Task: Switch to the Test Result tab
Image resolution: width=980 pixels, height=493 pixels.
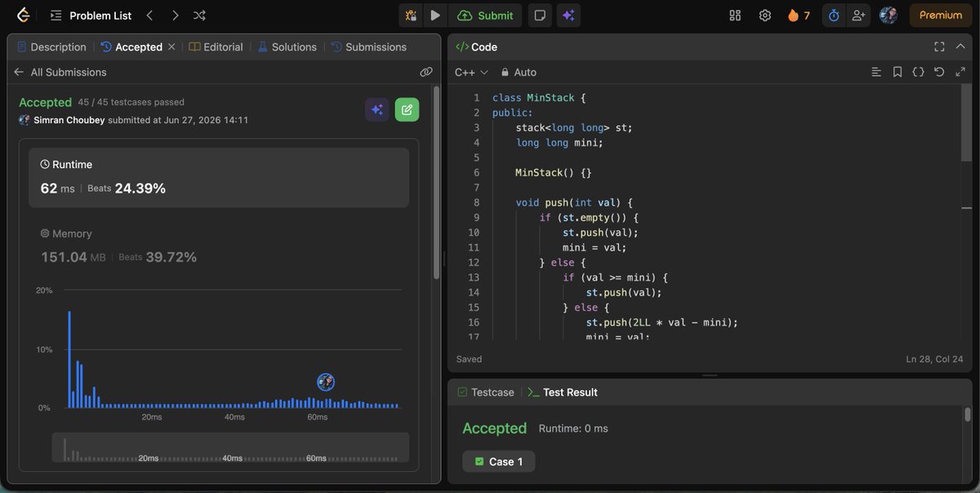Action: tap(563, 393)
